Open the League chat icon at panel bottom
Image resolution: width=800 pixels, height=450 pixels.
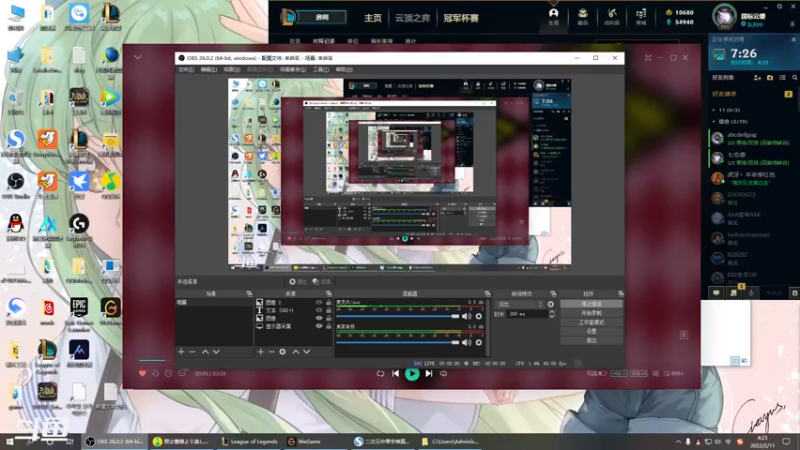pyautogui.click(x=716, y=293)
